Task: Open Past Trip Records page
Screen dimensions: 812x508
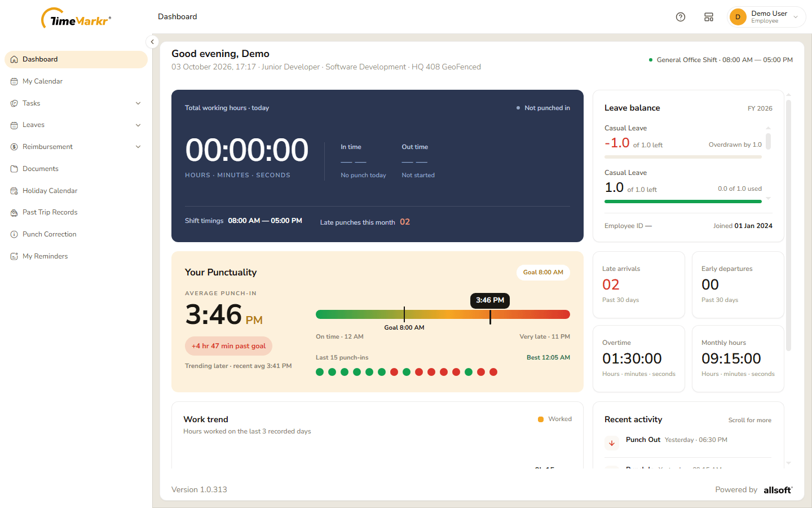Action: (76, 213)
